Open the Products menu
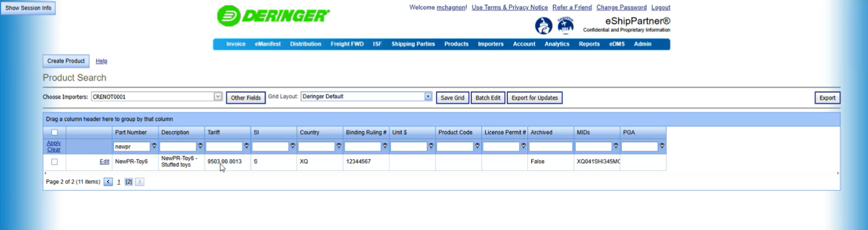Screen dimensions: 868x230 (456, 44)
